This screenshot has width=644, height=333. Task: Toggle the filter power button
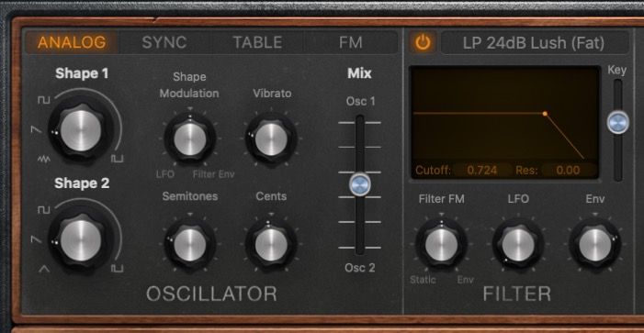pos(423,42)
